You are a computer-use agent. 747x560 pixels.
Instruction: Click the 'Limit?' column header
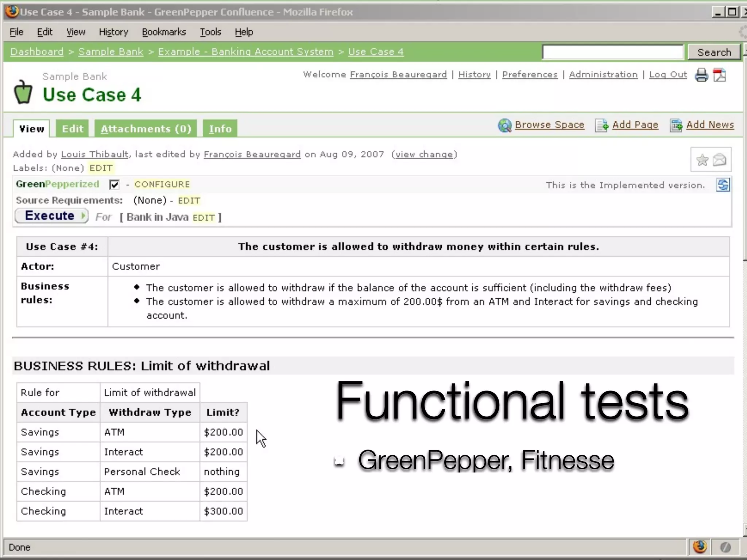pos(224,412)
